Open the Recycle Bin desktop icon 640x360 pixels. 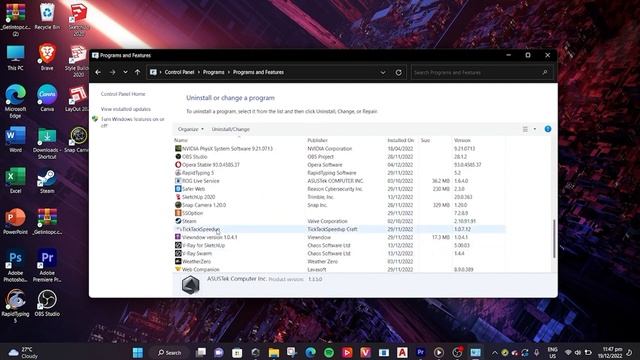47,16
